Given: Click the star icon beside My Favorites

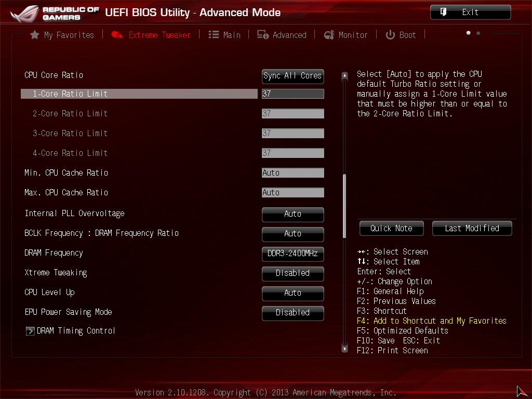Looking at the screenshot, I should [34, 35].
